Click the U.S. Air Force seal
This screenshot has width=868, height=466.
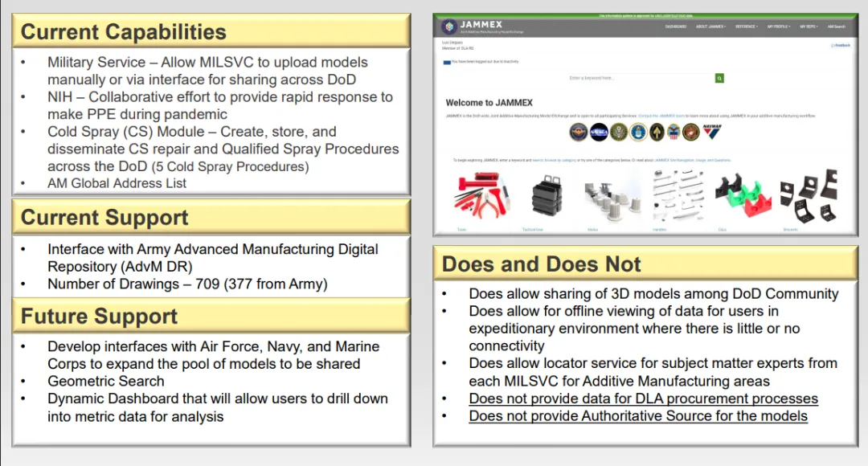[x=637, y=133]
